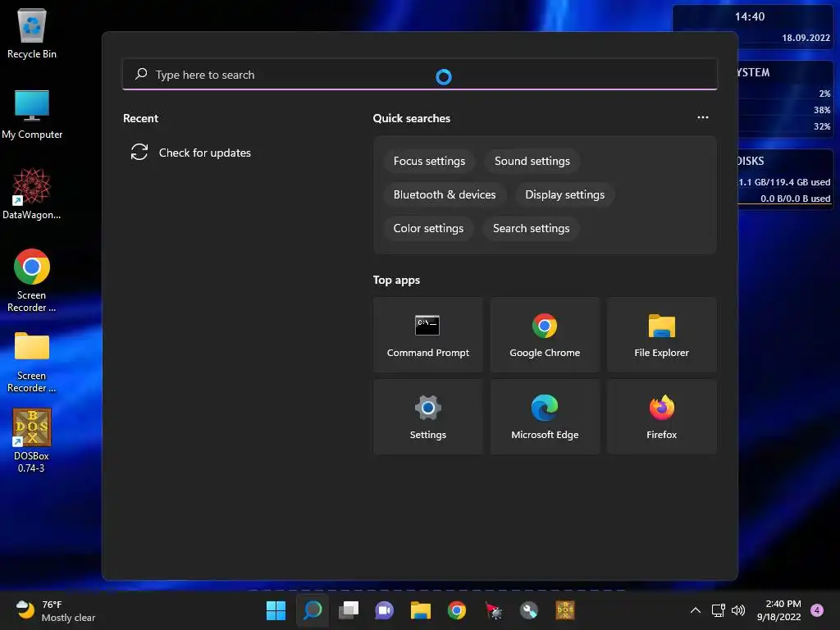The height and width of the screenshot is (630, 840).
Task: Launch Google Chrome from Top apps
Action: click(x=545, y=335)
